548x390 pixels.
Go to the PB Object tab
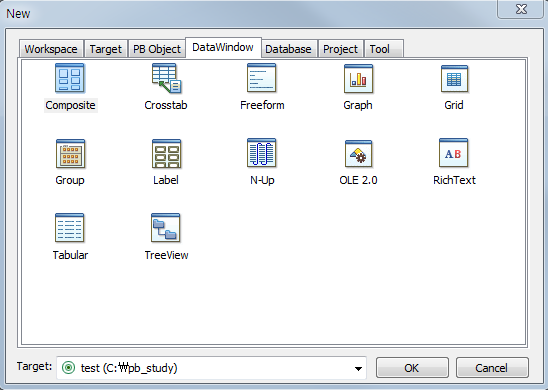pyautogui.click(x=157, y=49)
